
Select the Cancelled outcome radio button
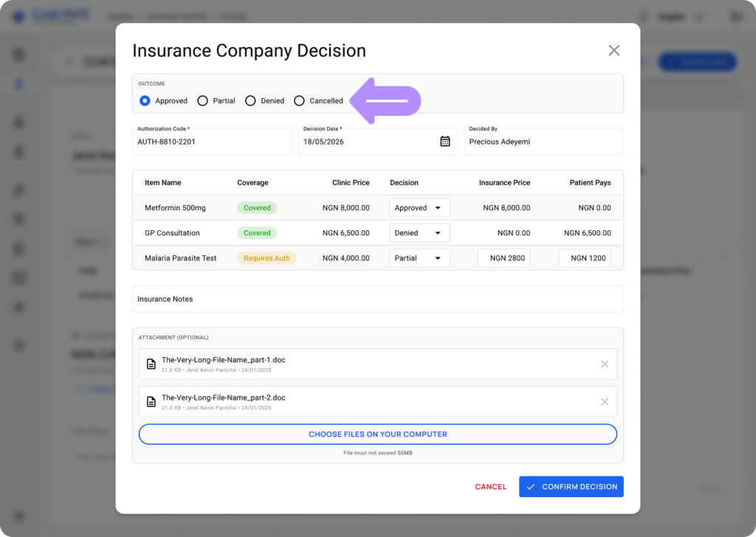299,100
